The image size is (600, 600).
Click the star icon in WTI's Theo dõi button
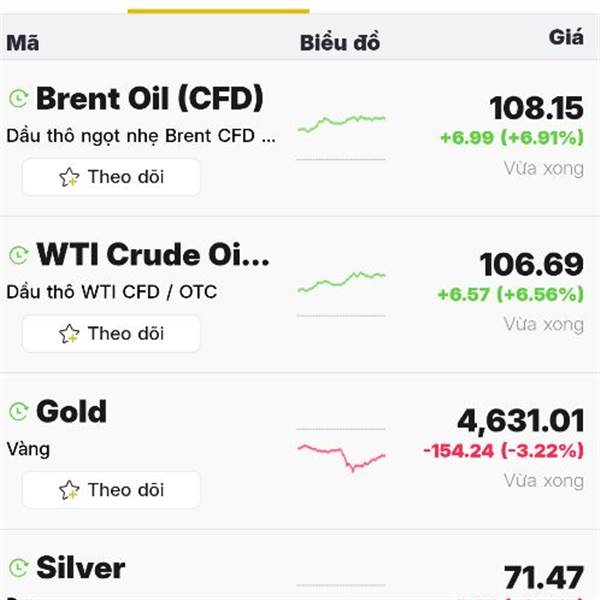(x=69, y=334)
